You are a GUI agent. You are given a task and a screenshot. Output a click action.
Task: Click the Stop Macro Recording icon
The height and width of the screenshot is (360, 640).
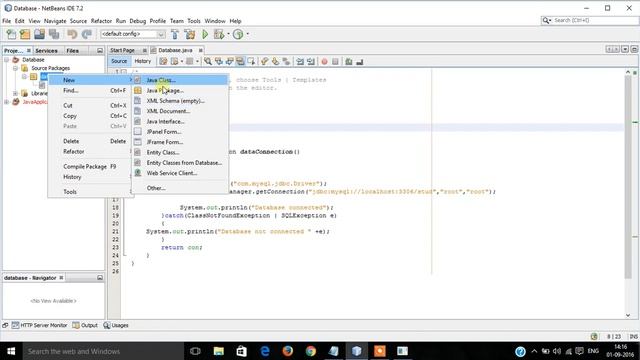[x=335, y=62]
